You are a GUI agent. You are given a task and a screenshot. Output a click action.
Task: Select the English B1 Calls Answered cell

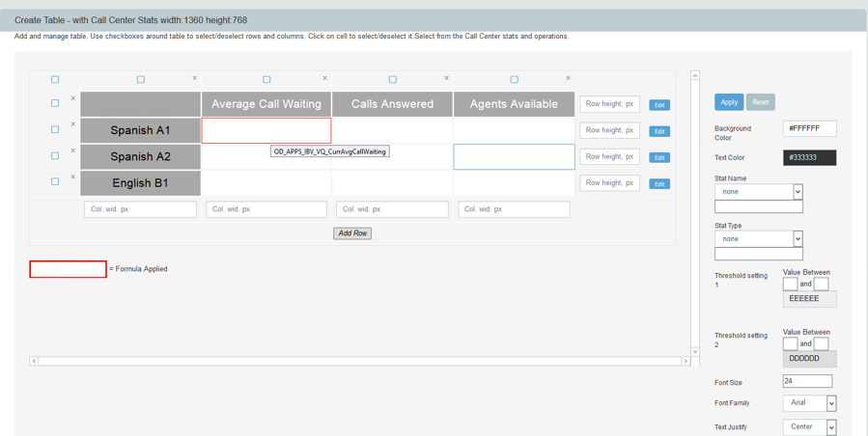pos(392,183)
